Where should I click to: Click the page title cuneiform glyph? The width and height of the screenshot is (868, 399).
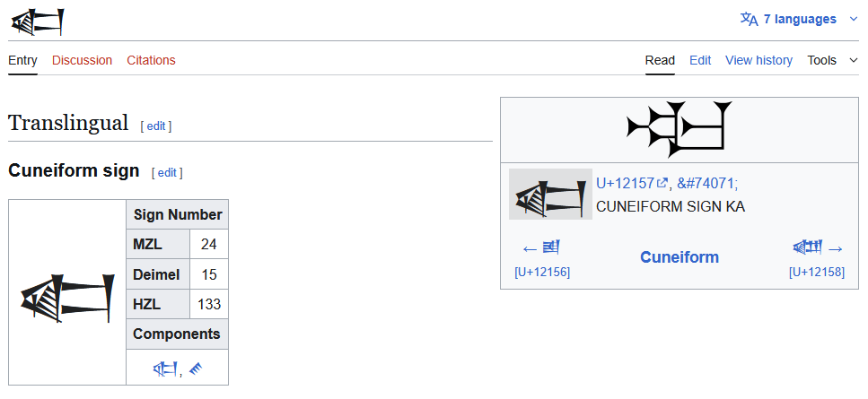point(36,22)
